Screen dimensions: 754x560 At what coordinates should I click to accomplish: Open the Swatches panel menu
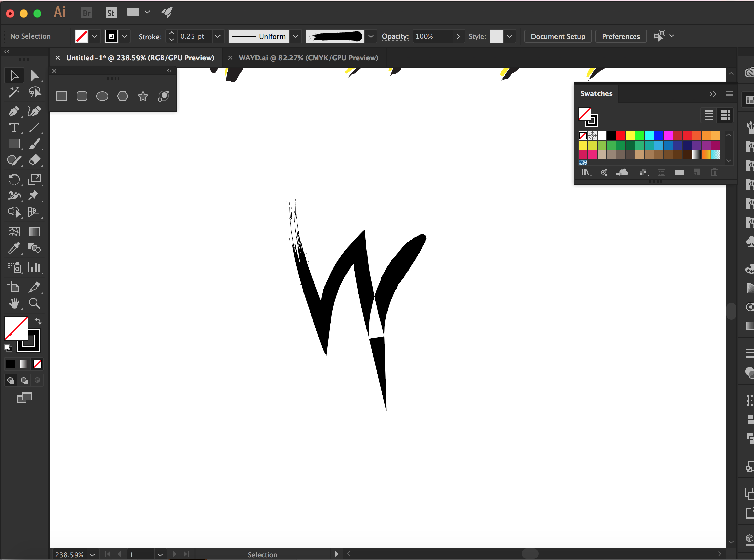pos(729,94)
